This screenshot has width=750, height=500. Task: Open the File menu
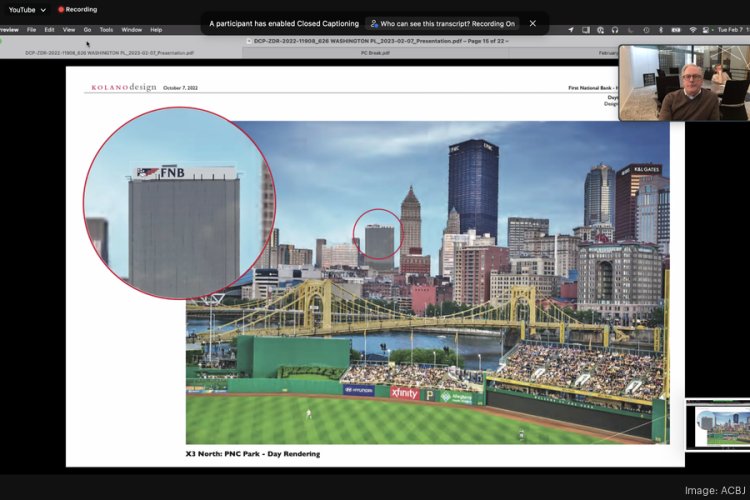point(32,30)
